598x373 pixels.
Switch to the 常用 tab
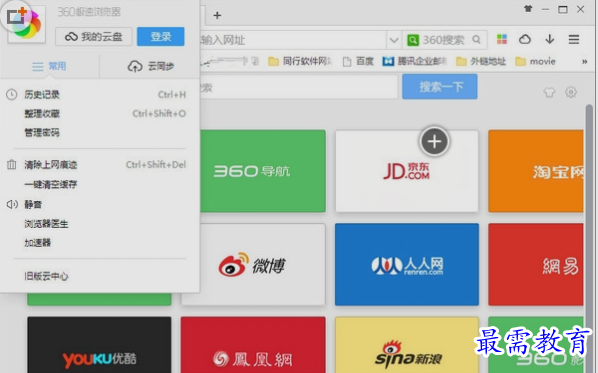(50, 66)
